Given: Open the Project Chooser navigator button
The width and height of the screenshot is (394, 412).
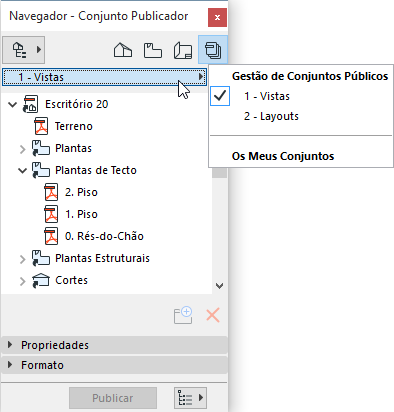Looking at the screenshot, I should point(23,50).
